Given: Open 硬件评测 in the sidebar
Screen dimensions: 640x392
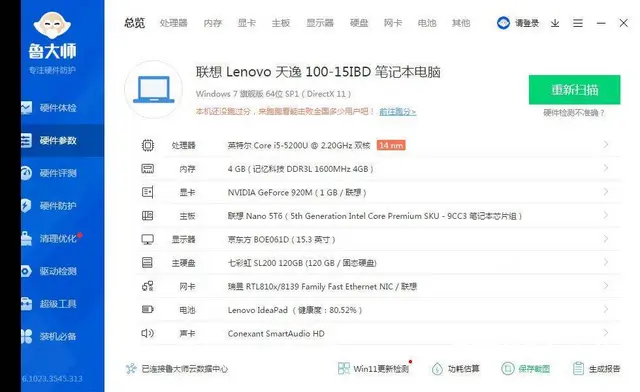Looking at the screenshot, I should pos(62,173).
